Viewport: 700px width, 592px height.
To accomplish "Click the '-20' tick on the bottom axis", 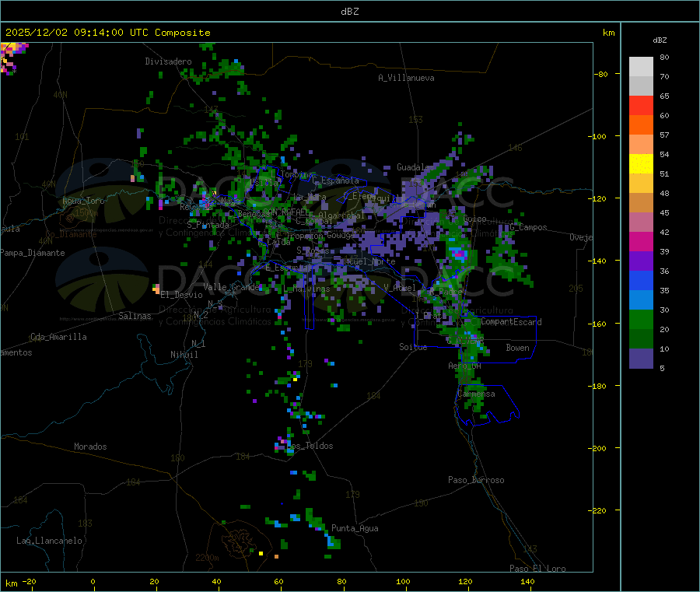I will 29,581.
